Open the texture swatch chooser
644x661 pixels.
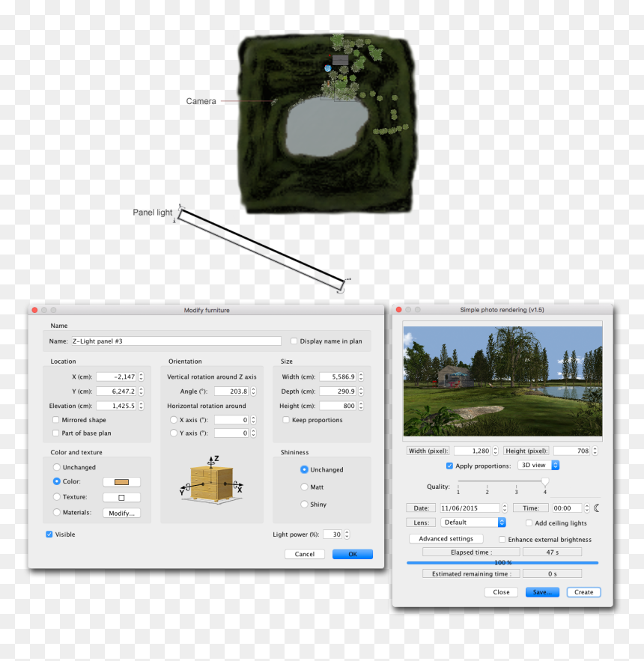(x=121, y=498)
